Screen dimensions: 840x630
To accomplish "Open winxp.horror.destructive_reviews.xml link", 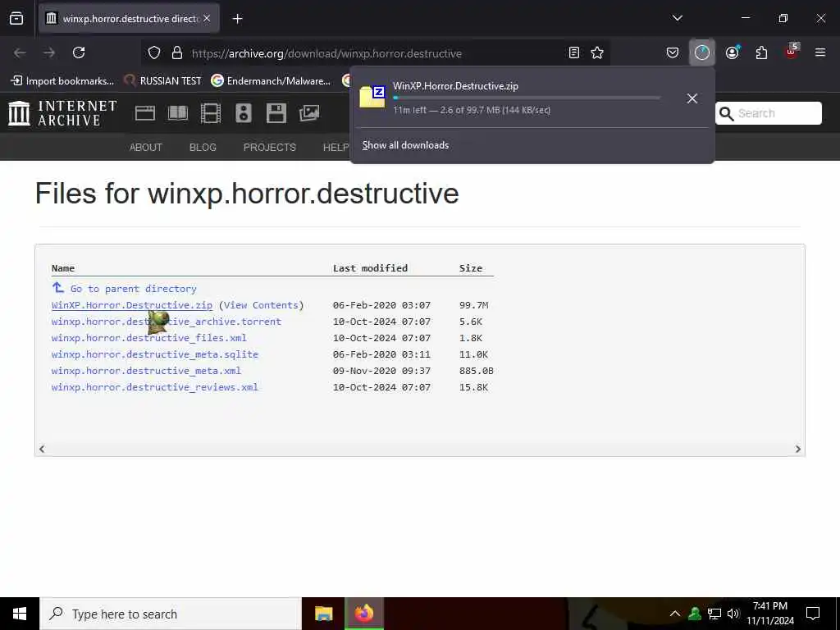I will tap(155, 387).
